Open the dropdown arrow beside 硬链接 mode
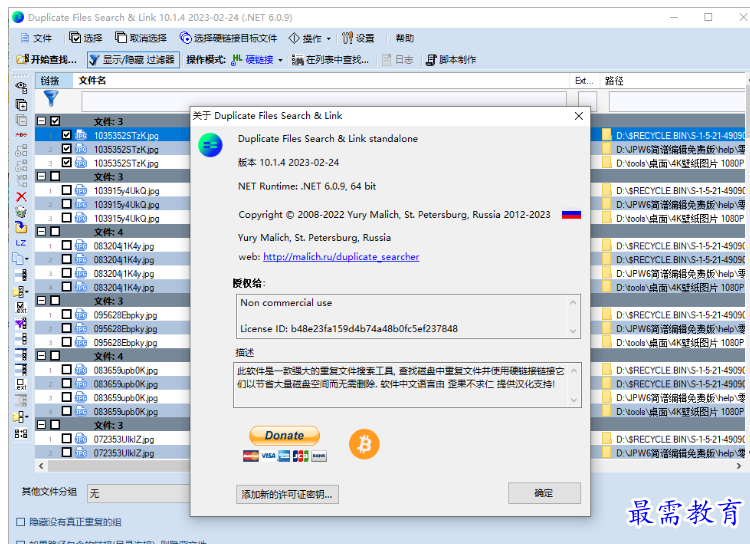This screenshot has width=750, height=544. 280,60
